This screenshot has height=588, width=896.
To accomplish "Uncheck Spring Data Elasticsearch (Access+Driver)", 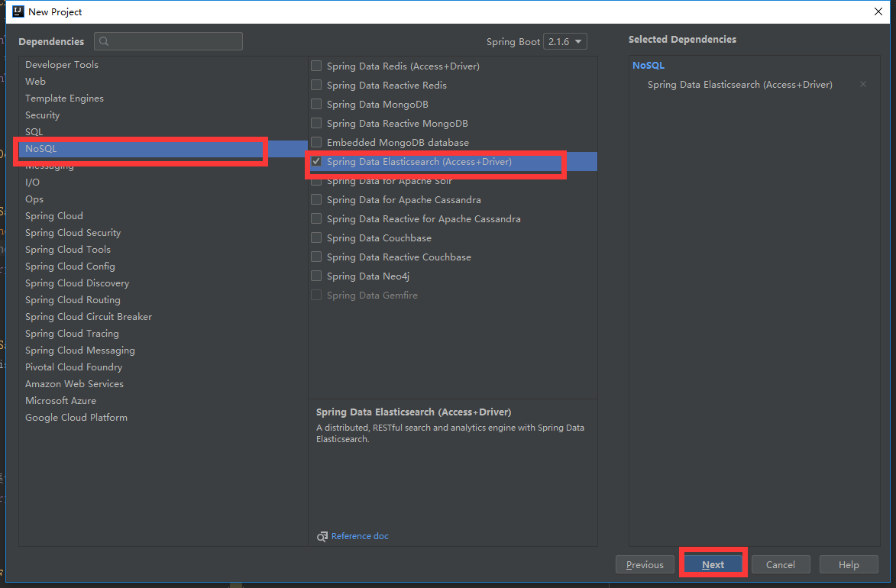I will point(316,161).
